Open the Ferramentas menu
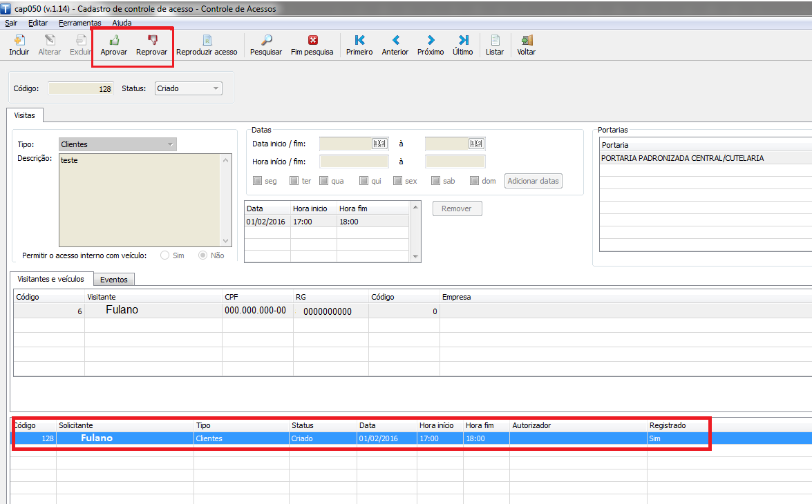 point(79,23)
